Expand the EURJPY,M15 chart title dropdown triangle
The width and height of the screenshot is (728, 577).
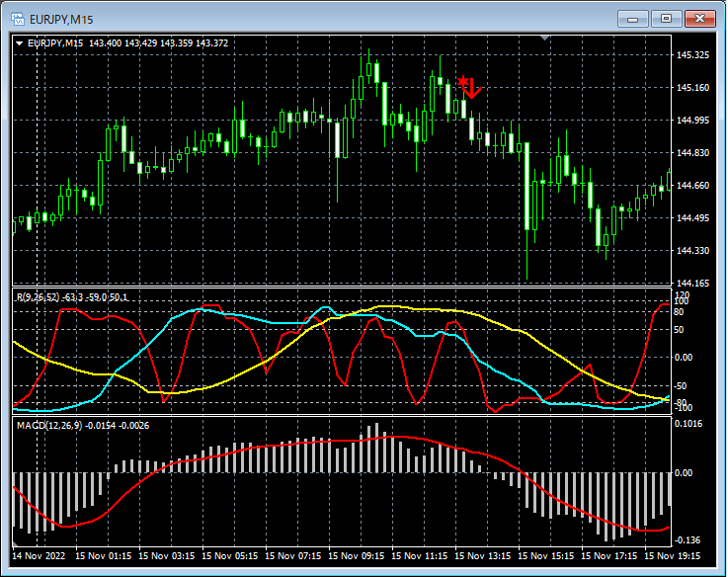click(x=20, y=43)
